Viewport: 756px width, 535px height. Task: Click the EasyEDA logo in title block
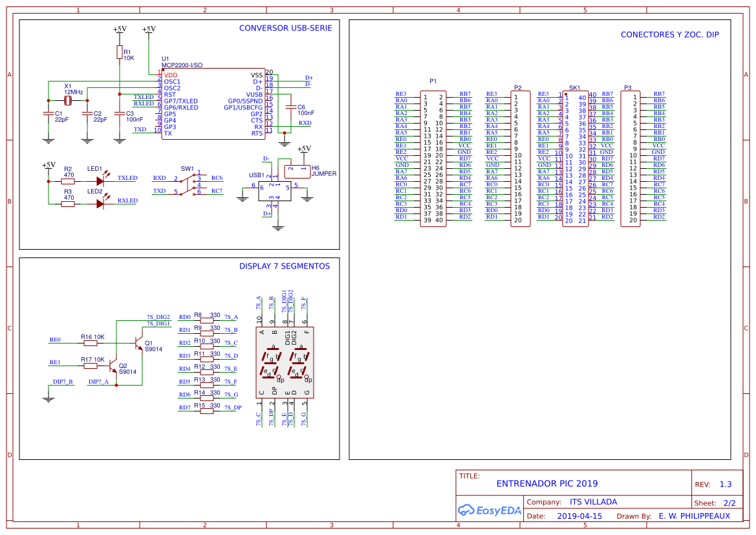[x=489, y=510]
